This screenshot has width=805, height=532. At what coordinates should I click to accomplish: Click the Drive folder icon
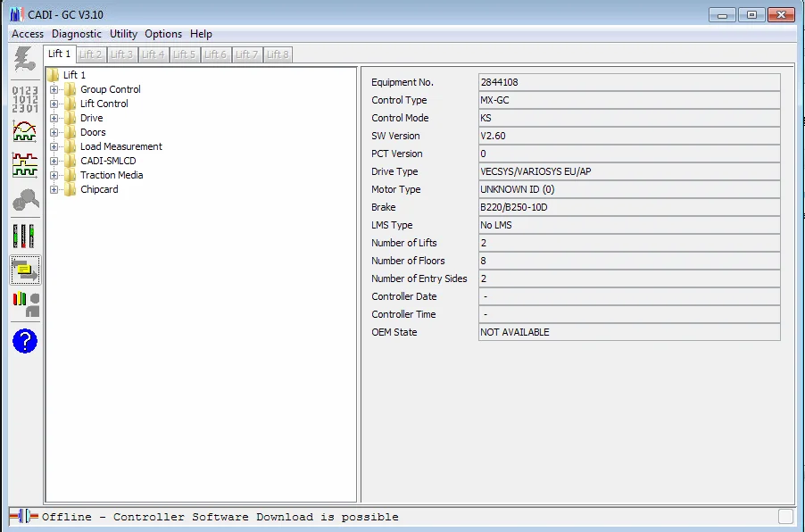click(x=71, y=118)
